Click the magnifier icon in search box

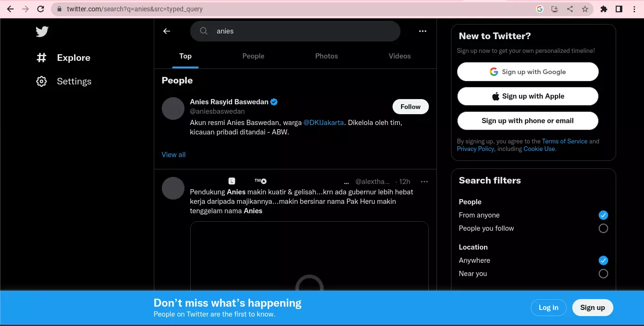[204, 31]
